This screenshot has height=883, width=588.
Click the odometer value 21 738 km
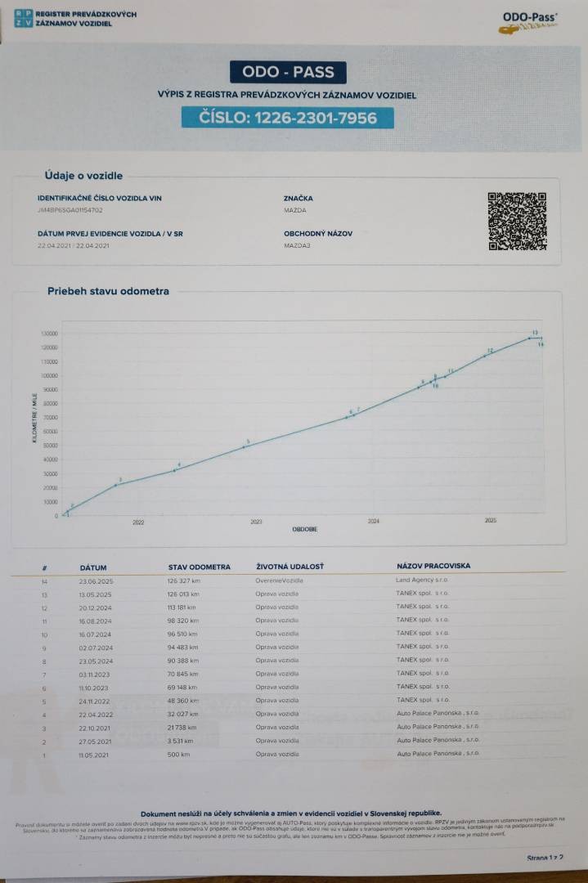(182, 728)
